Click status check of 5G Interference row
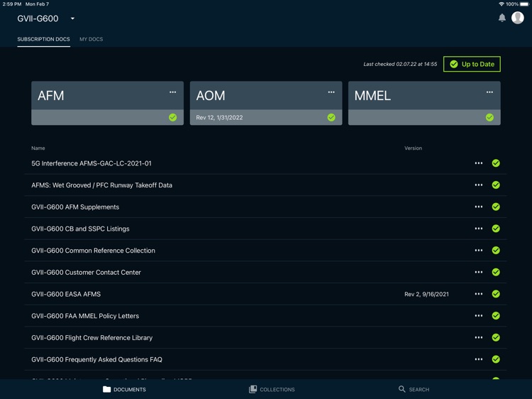Screen dimensions: 532x399 tap(496, 163)
